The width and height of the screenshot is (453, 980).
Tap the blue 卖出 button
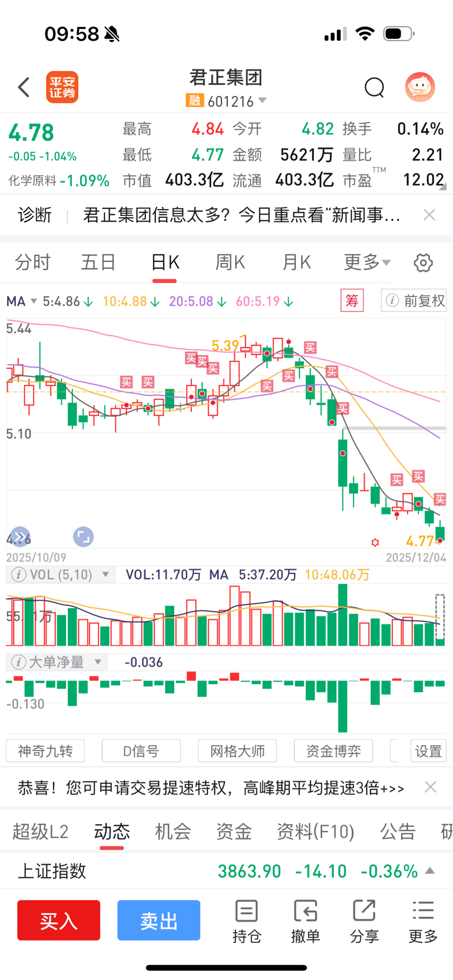click(x=158, y=920)
